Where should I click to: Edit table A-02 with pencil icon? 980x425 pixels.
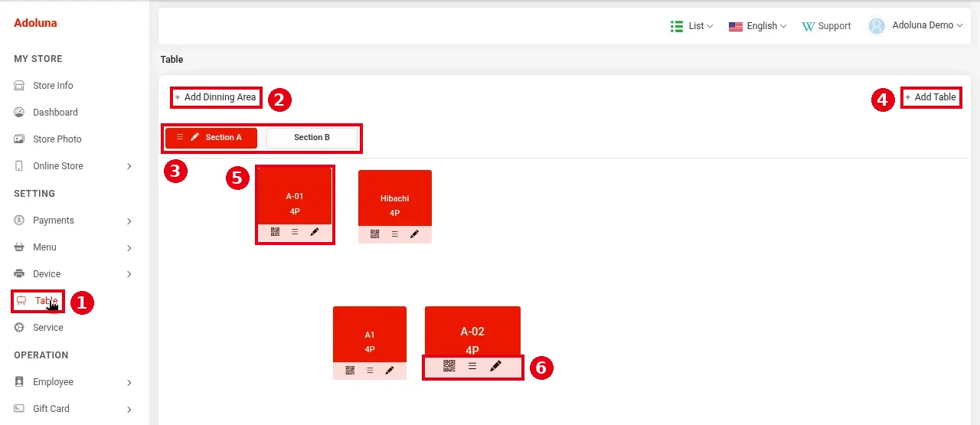tap(495, 366)
